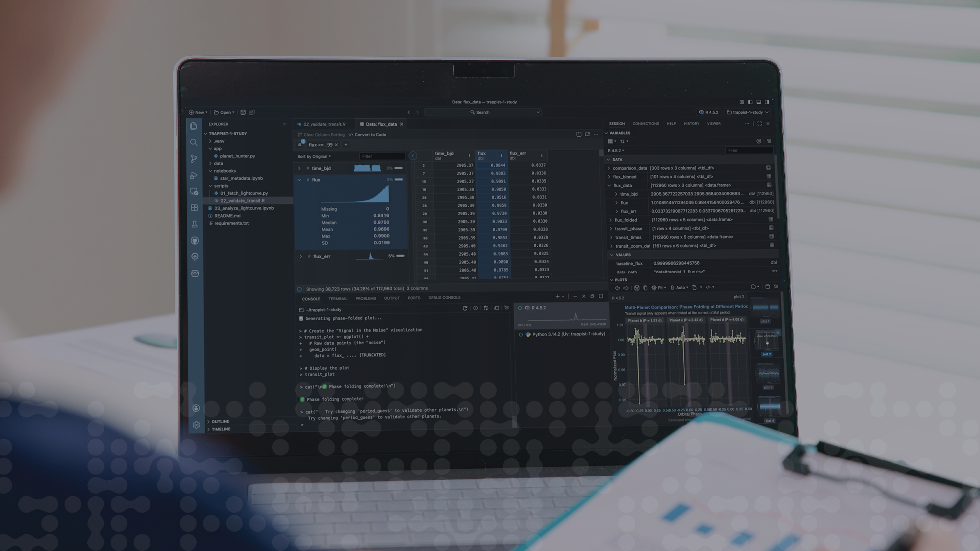Open the trappist-1-study folder dropdown
980x551 pixels.
click(748, 112)
